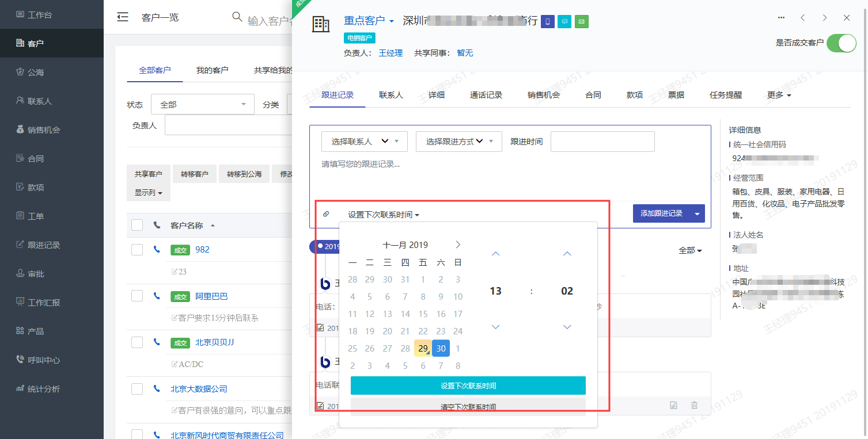The image size is (868, 439).
Task: Open the 选择联系人 dropdown
Action: click(x=364, y=142)
